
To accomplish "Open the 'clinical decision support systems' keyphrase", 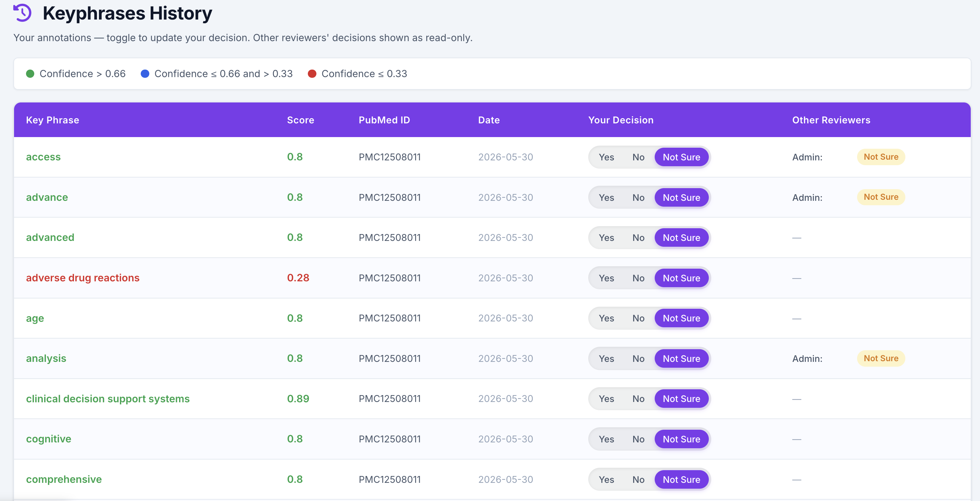I will [x=108, y=399].
